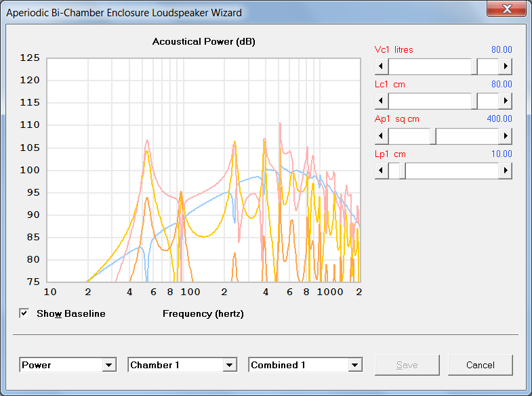Uncheck the Show Baseline checkbox
Viewport: 532px width, 396px height.
24,313
